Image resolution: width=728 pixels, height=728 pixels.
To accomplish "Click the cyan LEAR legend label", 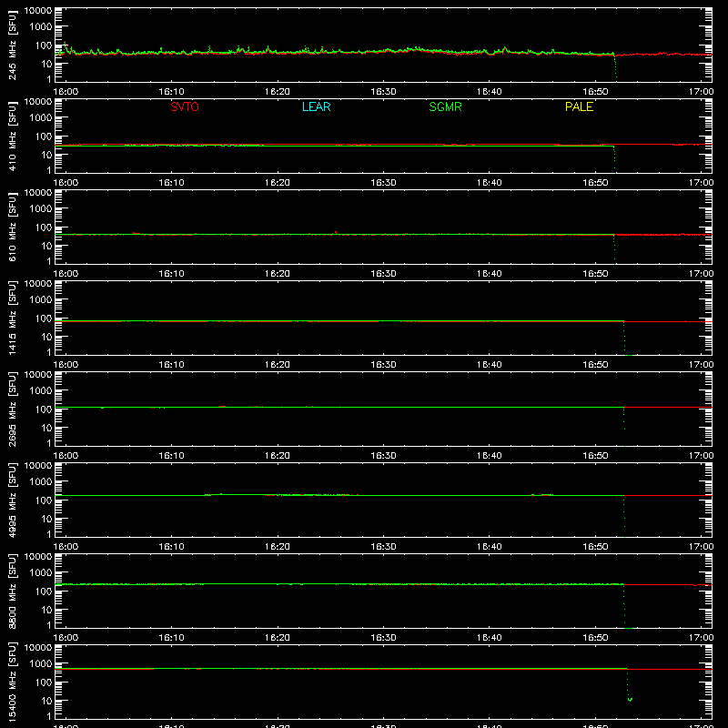I will 316,106.
